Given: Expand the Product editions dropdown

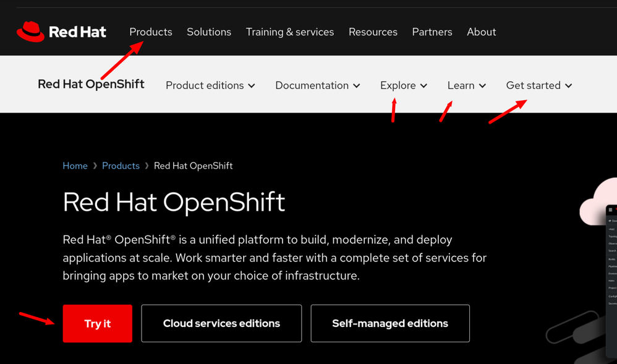Looking at the screenshot, I should 210,85.
